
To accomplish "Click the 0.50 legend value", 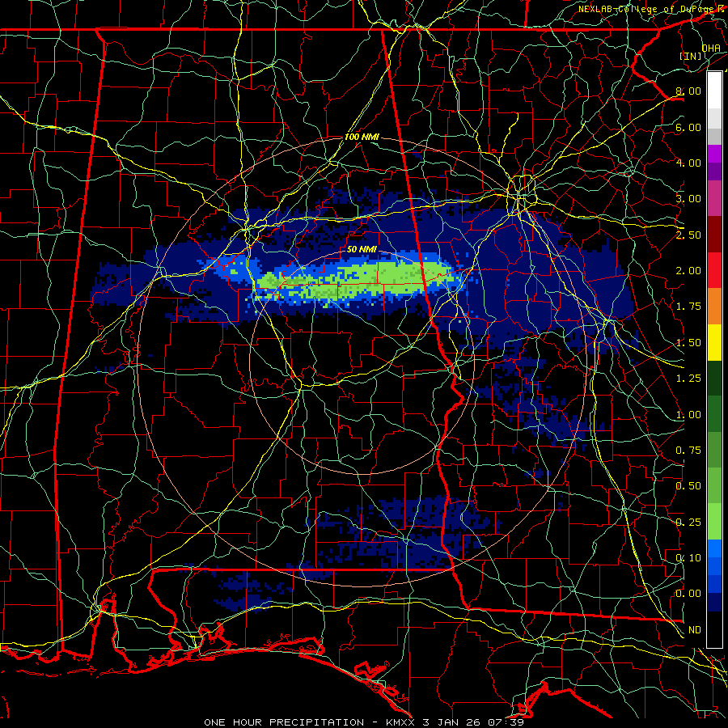I will (688, 486).
